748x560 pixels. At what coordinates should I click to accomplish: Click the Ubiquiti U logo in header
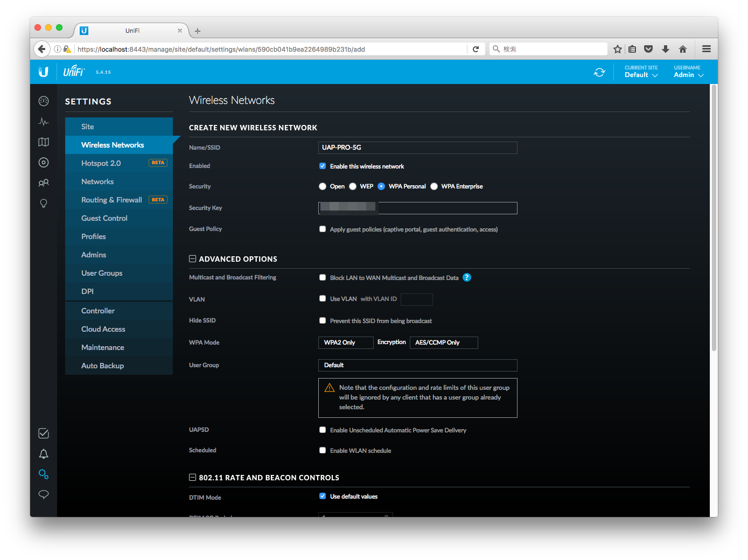(44, 72)
